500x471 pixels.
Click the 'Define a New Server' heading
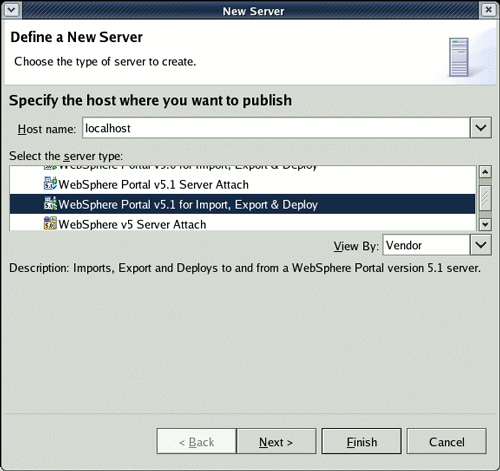click(76, 37)
